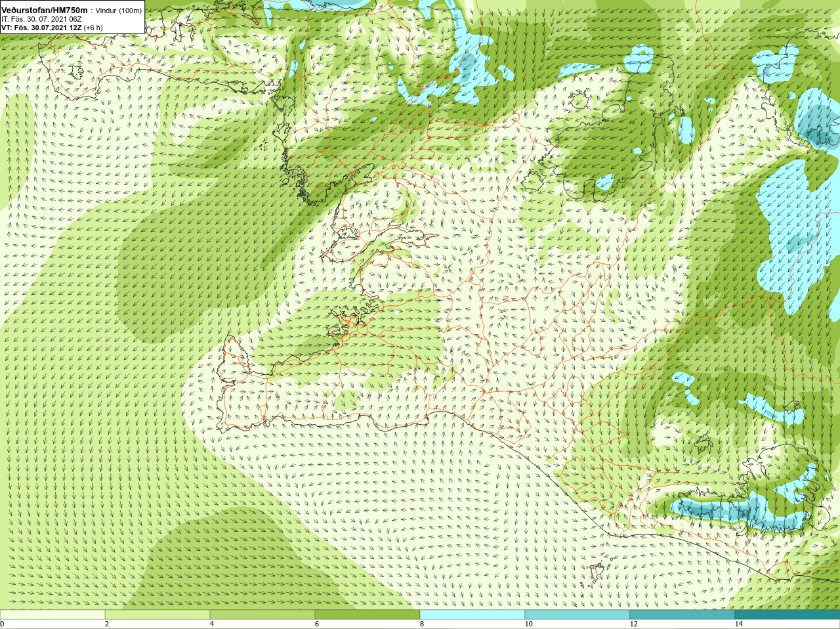Select the 2–4 m/s legend color swatch
Screen dimensions: 840x629
(x=157, y=615)
